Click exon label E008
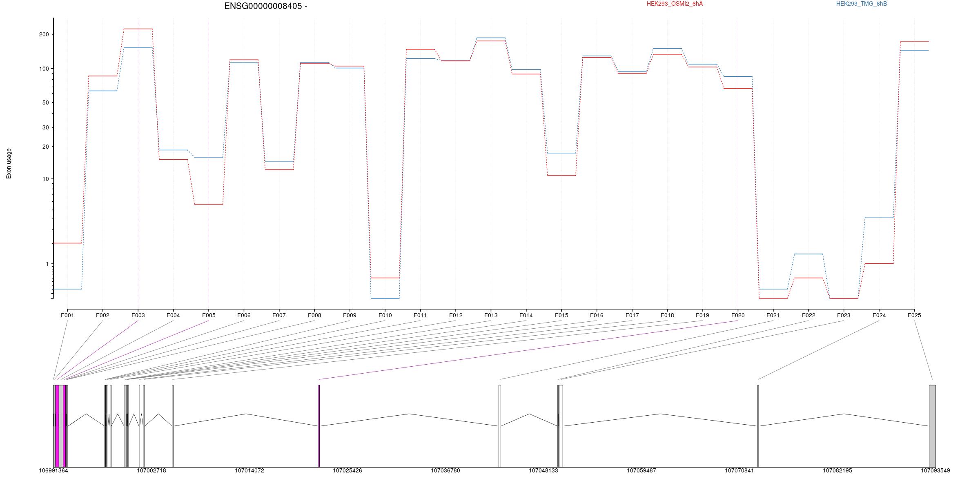The height and width of the screenshot is (490, 980). [x=314, y=315]
